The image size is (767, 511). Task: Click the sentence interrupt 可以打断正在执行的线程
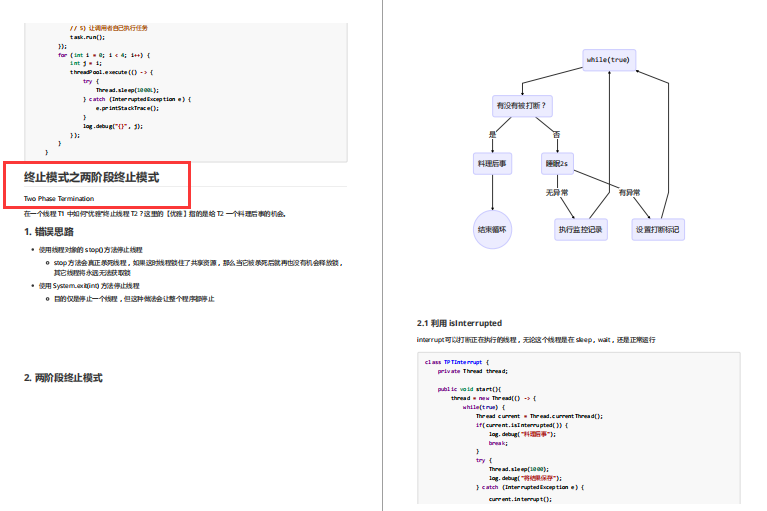click(536, 340)
